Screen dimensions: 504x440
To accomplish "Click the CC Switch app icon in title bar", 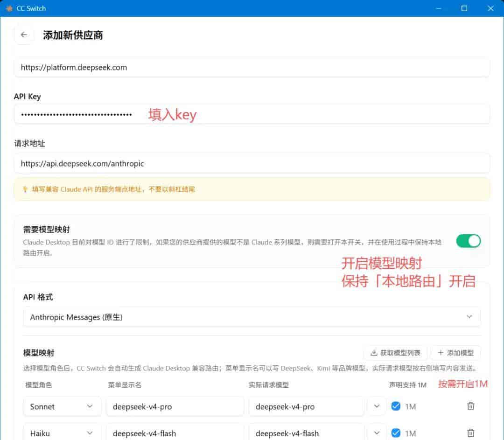I will (9, 8).
